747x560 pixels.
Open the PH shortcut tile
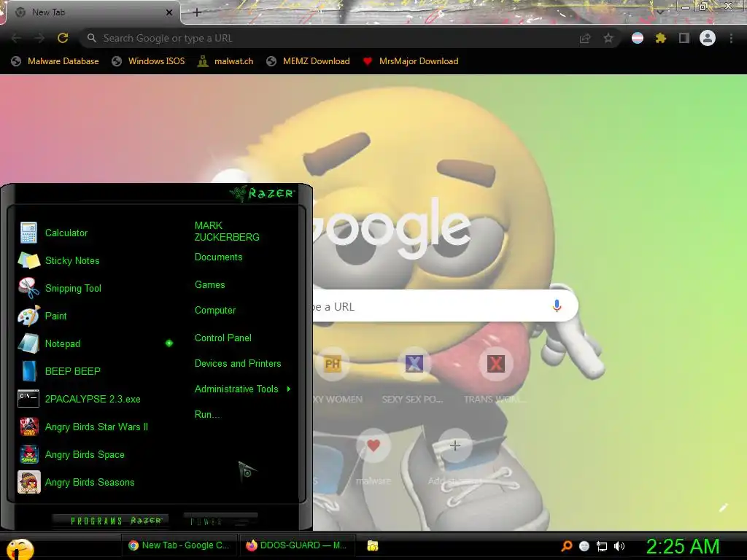pyautogui.click(x=333, y=365)
